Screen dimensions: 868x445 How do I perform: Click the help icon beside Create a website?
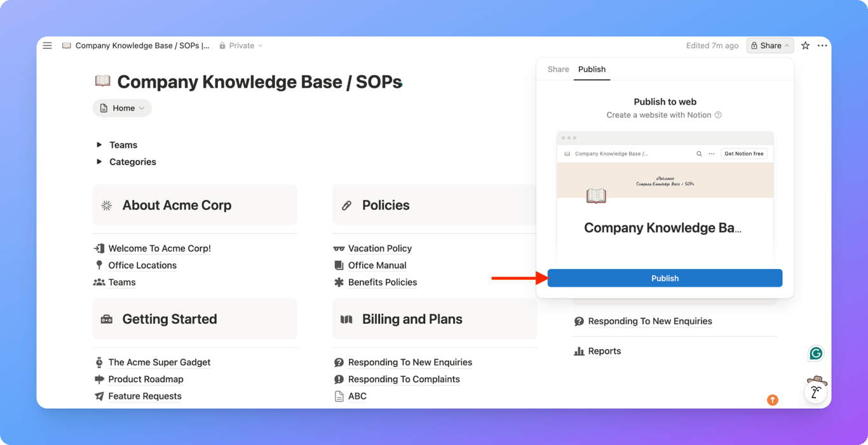(718, 115)
